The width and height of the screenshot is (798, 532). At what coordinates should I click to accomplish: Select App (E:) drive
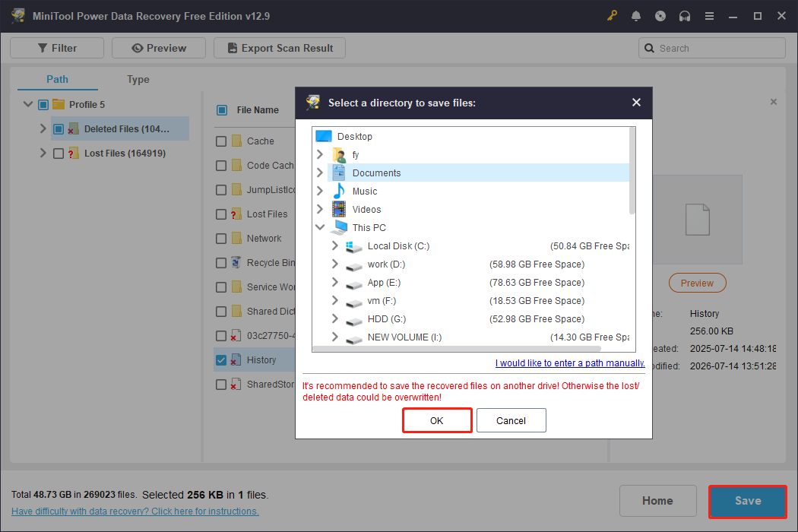click(384, 283)
